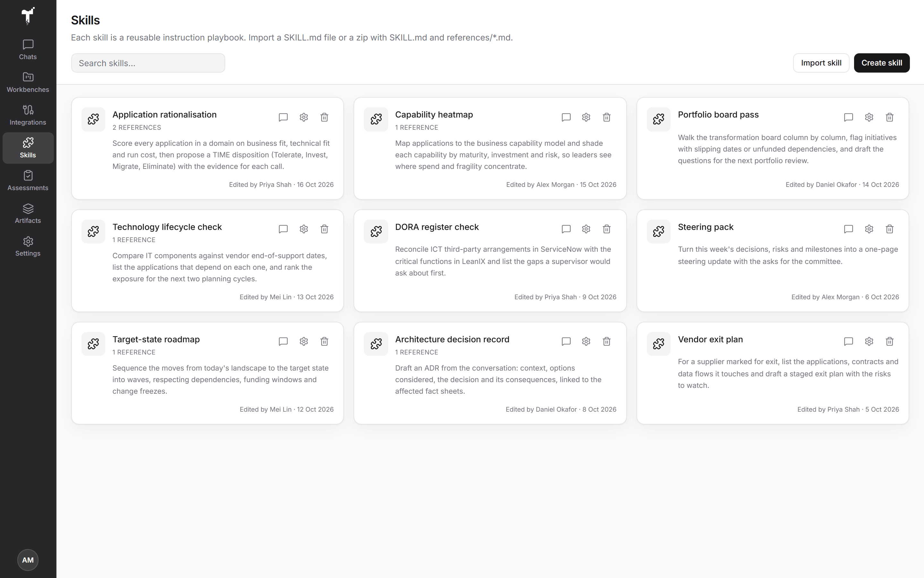This screenshot has height=578, width=924.
Task: Click "2 REFERENCES" under Application rationalisation
Action: (137, 128)
